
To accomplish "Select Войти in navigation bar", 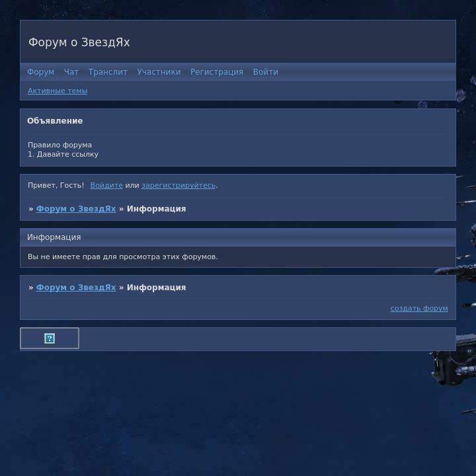I will 266,72.
